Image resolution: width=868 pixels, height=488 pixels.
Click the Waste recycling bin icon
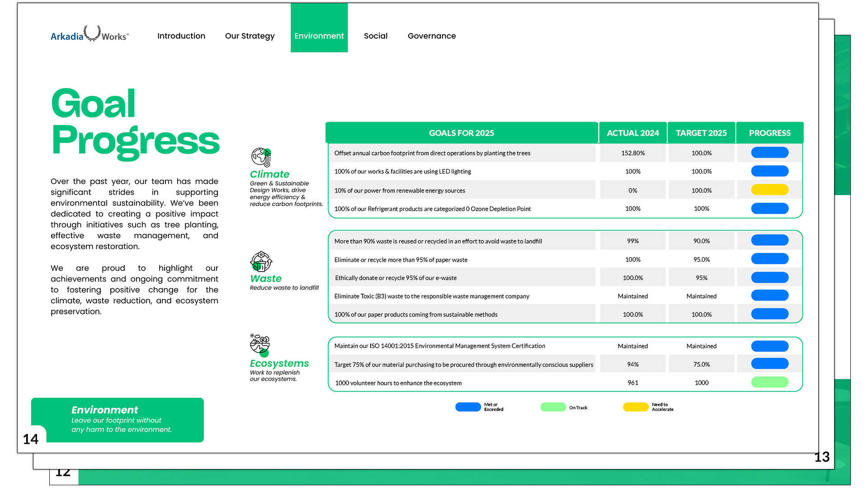pyautogui.click(x=261, y=262)
